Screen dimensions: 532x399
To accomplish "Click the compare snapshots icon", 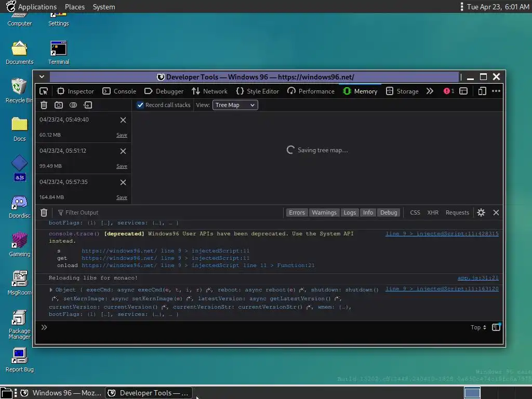I will [73, 105].
